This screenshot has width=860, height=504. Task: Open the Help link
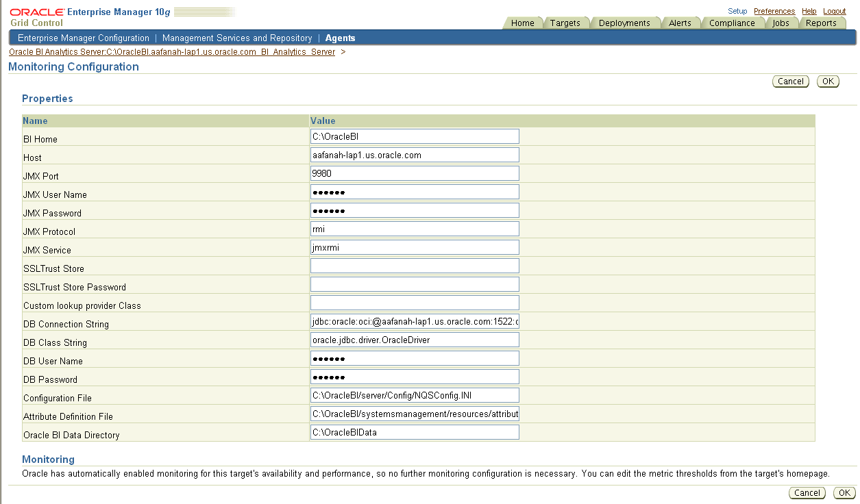pyautogui.click(x=809, y=11)
